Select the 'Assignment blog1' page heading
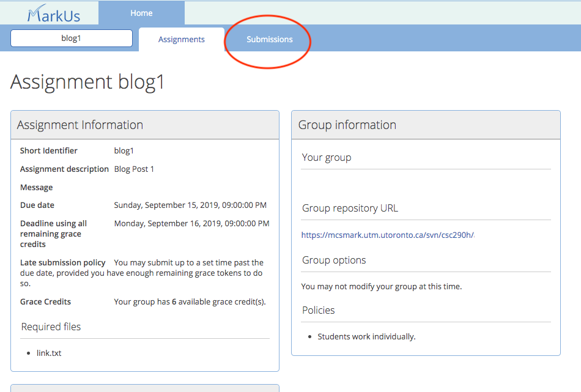The image size is (581, 392). (x=87, y=82)
